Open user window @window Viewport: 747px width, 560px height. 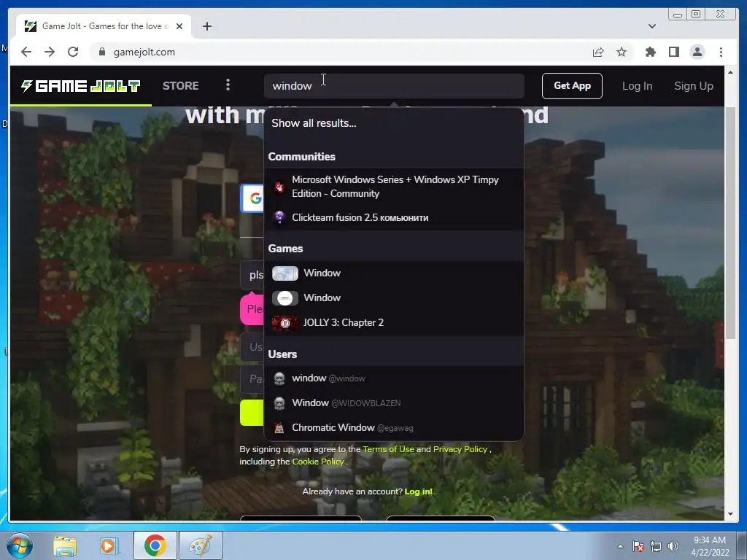coord(394,378)
